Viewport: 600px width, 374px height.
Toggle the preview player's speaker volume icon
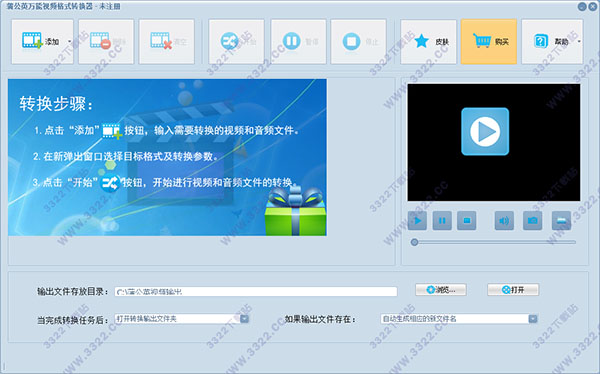tap(504, 220)
